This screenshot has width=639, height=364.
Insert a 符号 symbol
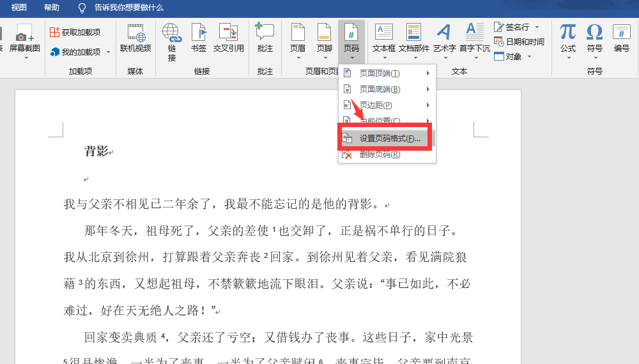(594, 41)
